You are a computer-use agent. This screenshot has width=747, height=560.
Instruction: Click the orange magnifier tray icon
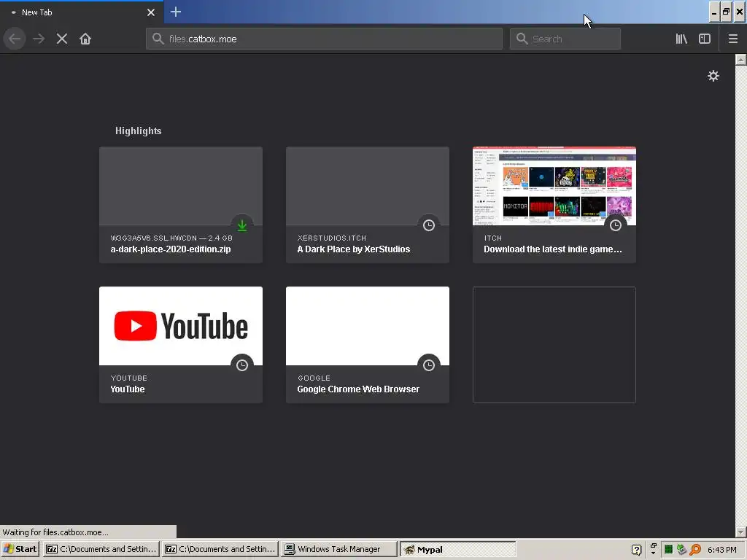[x=695, y=550]
